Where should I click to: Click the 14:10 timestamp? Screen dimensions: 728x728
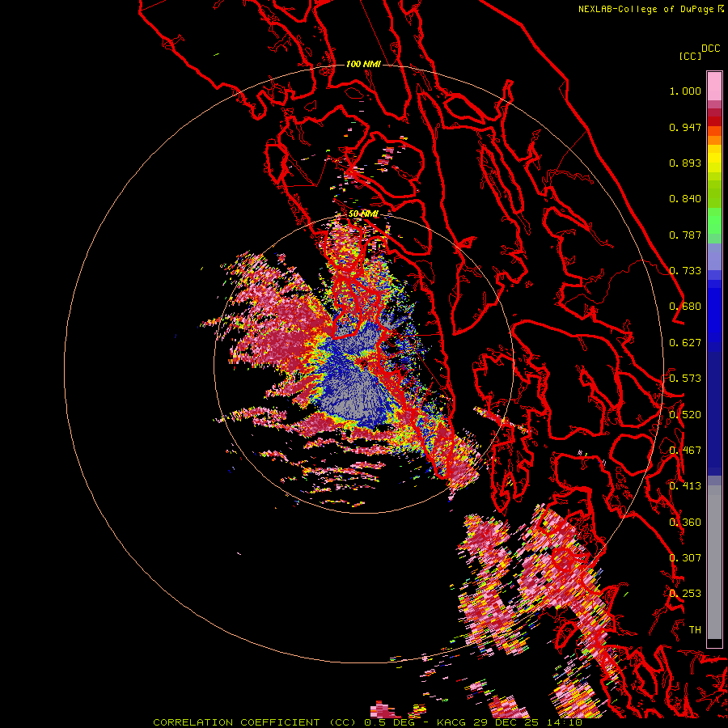coord(565,722)
